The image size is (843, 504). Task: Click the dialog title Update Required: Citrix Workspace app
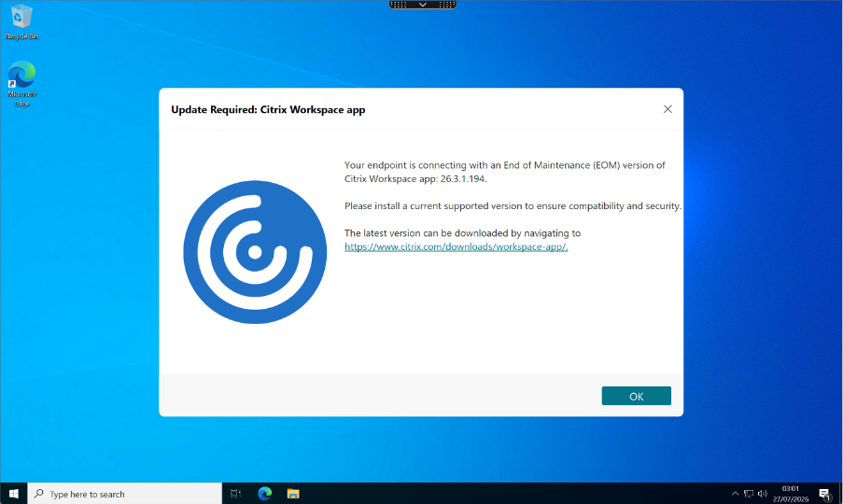[x=268, y=109]
